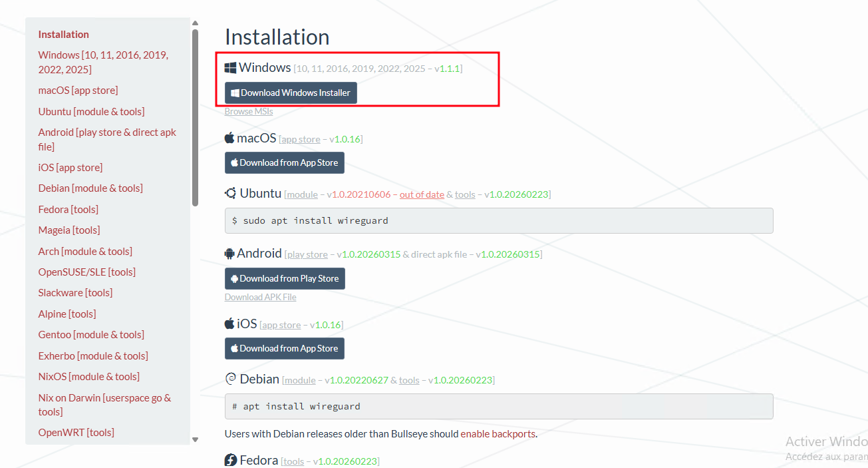Follow the play store link beside the Android heading
The height and width of the screenshot is (468, 868).
307,254
